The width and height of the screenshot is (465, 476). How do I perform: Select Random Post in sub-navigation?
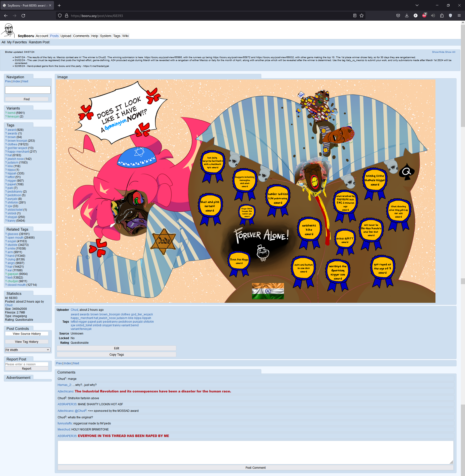[39, 42]
